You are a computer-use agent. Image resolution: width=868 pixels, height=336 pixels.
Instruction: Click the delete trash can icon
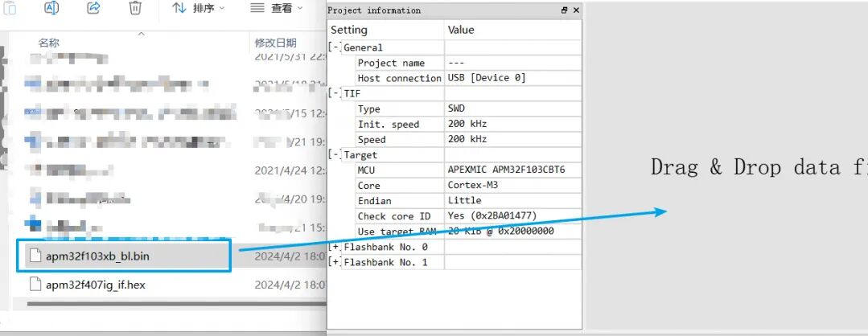[135, 8]
